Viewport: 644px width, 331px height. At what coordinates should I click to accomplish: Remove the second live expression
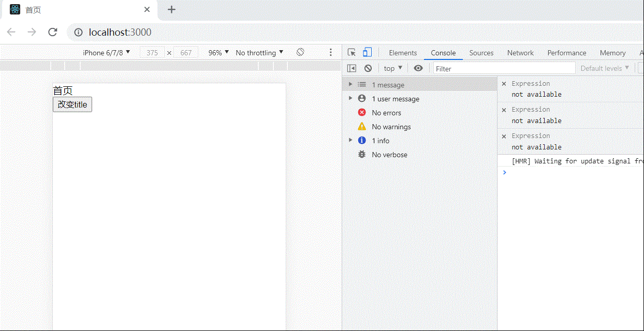click(x=504, y=110)
